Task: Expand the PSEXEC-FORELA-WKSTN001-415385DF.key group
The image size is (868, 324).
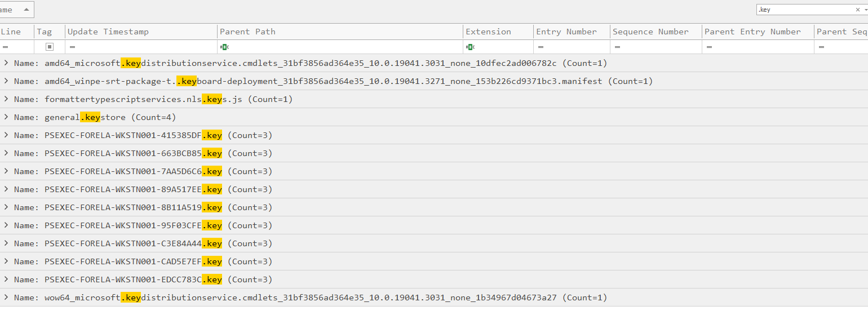Action: coord(6,135)
